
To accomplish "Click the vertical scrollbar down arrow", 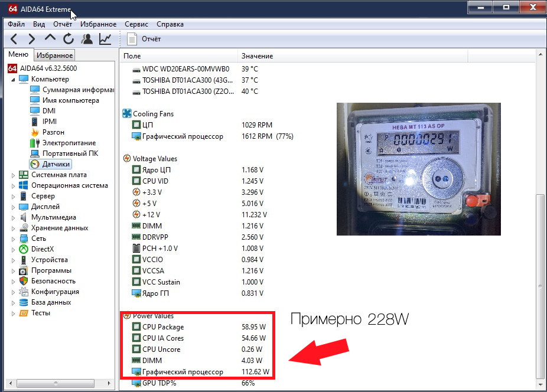I will pos(540,384).
